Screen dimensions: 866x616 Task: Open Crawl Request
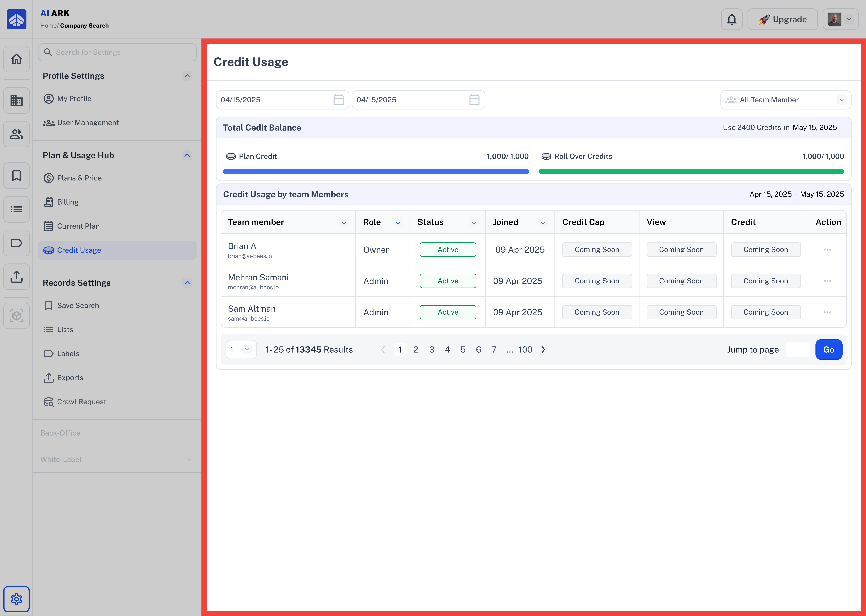[117, 402]
